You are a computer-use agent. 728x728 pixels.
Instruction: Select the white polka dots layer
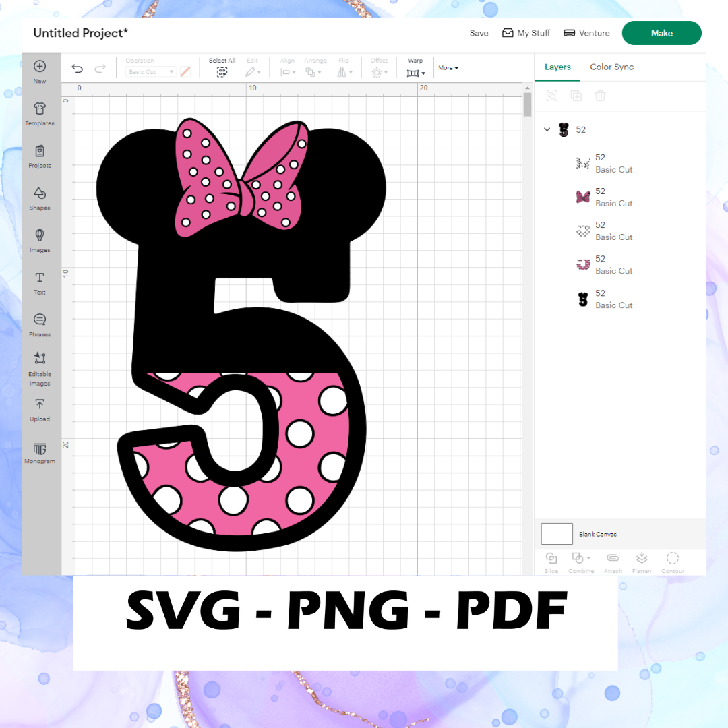coord(620,231)
